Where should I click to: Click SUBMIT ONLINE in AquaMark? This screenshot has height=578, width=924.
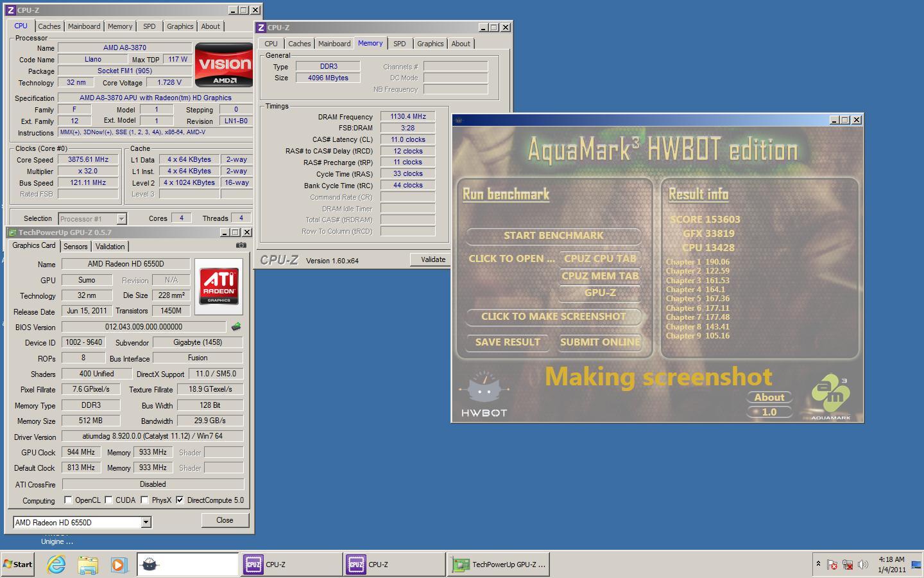pyautogui.click(x=600, y=342)
